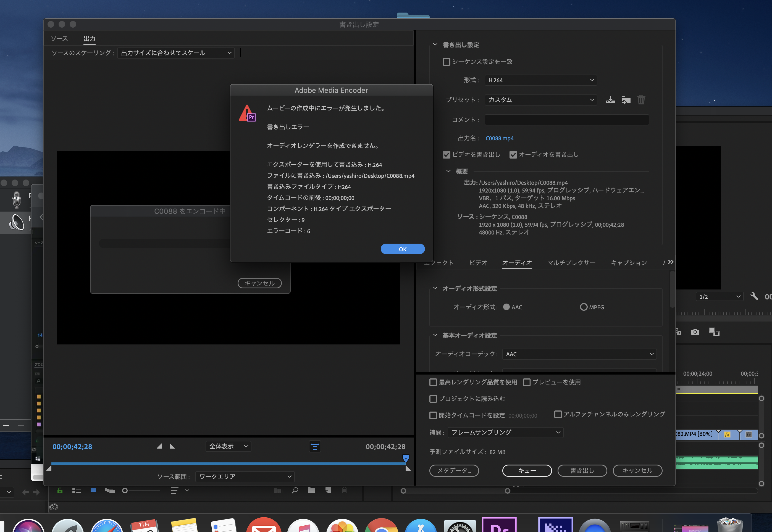Click the wrench settings icon in the monitor

point(754,296)
